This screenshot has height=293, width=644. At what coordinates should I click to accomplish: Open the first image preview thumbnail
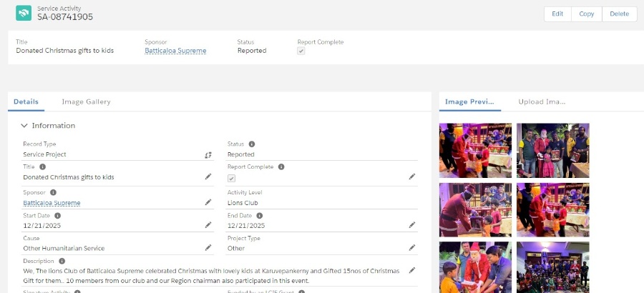(475, 150)
